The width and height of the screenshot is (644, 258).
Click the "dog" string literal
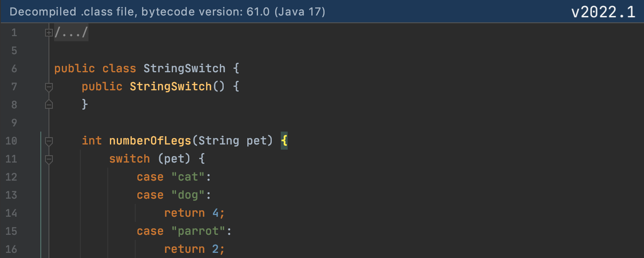click(188, 195)
